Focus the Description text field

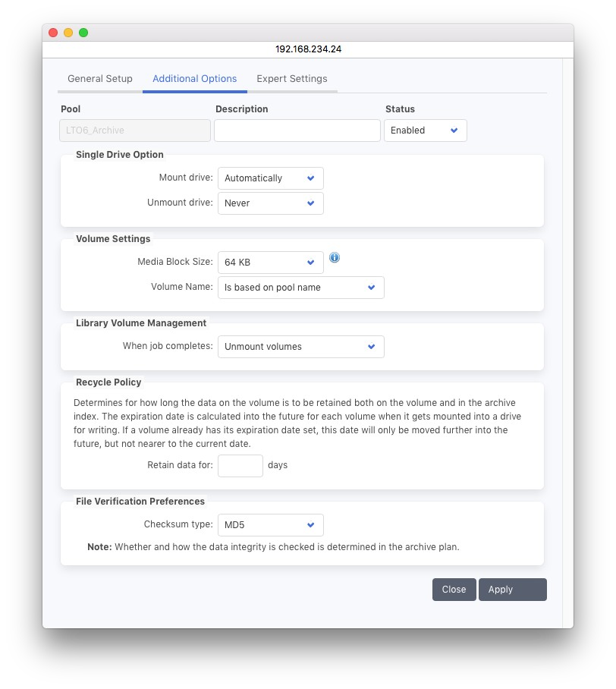tap(297, 131)
